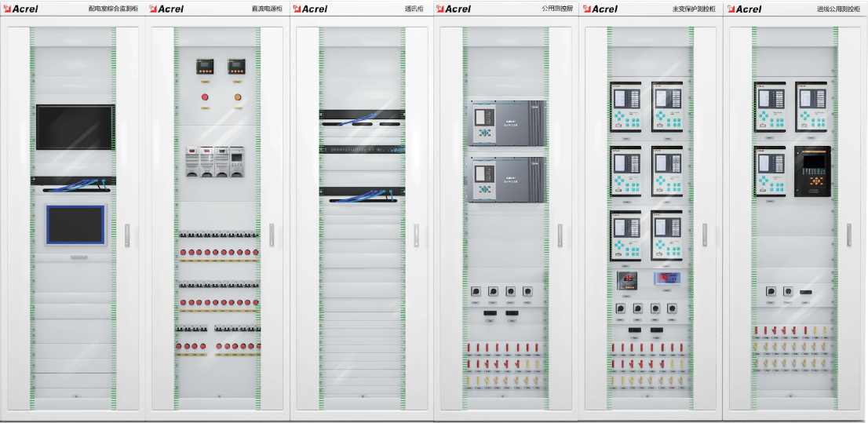Toggle the first rotary switch in 进线公用测控柜
Image resolution: width=868 pixels, height=423 pixels.
pyautogui.click(x=770, y=291)
